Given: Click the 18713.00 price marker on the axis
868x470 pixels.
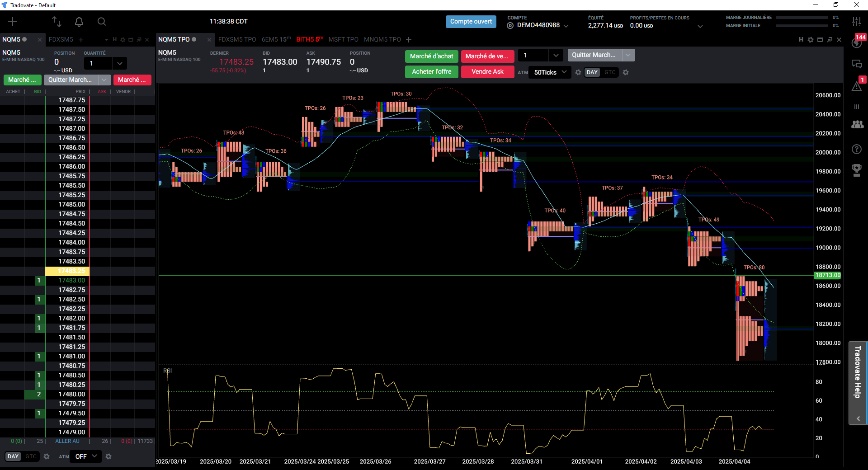Looking at the screenshot, I should click(827, 275).
